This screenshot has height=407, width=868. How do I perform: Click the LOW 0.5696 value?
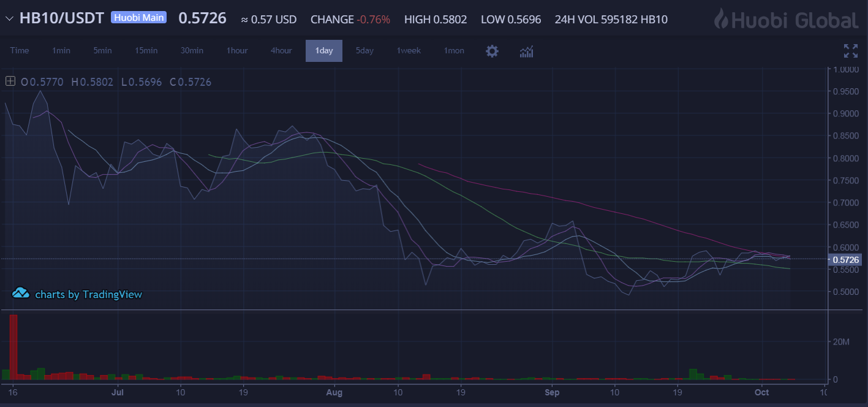511,20
